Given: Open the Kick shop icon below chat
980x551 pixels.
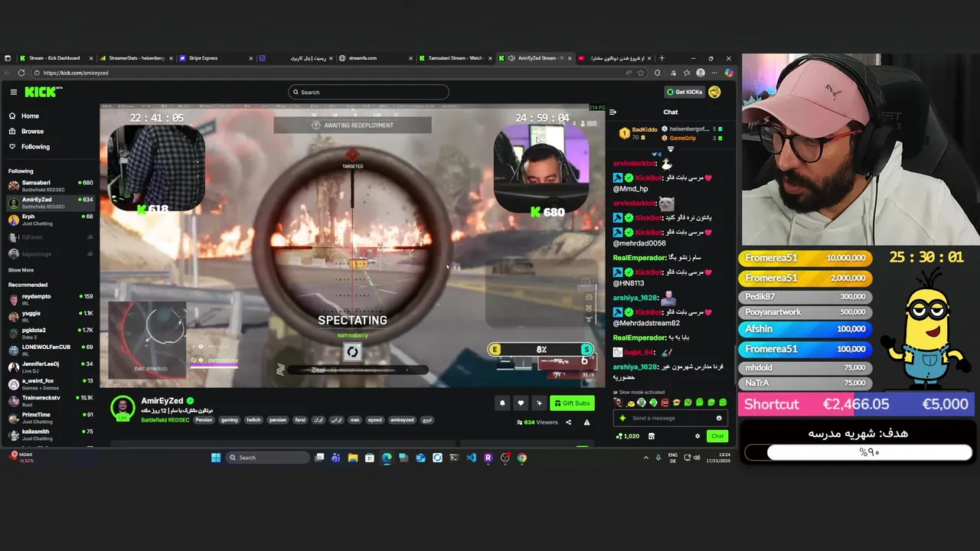Looking at the screenshot, I should pos(652,436).
